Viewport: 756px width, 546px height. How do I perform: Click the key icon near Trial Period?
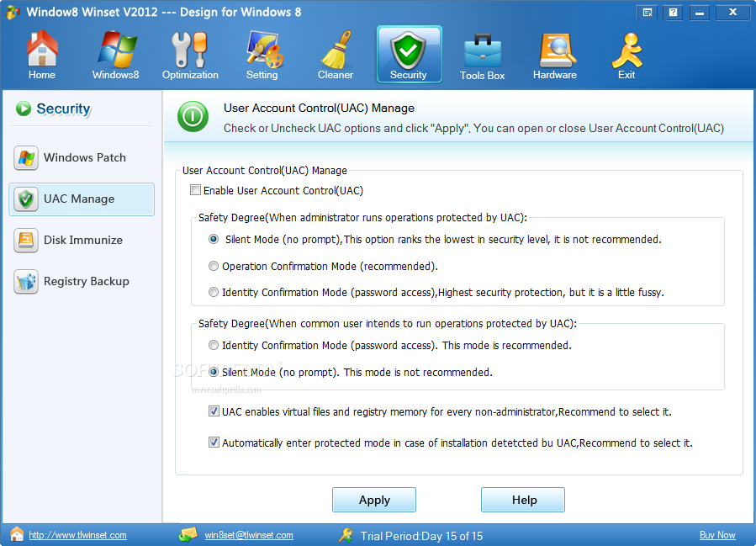click(x=346, y=535)
